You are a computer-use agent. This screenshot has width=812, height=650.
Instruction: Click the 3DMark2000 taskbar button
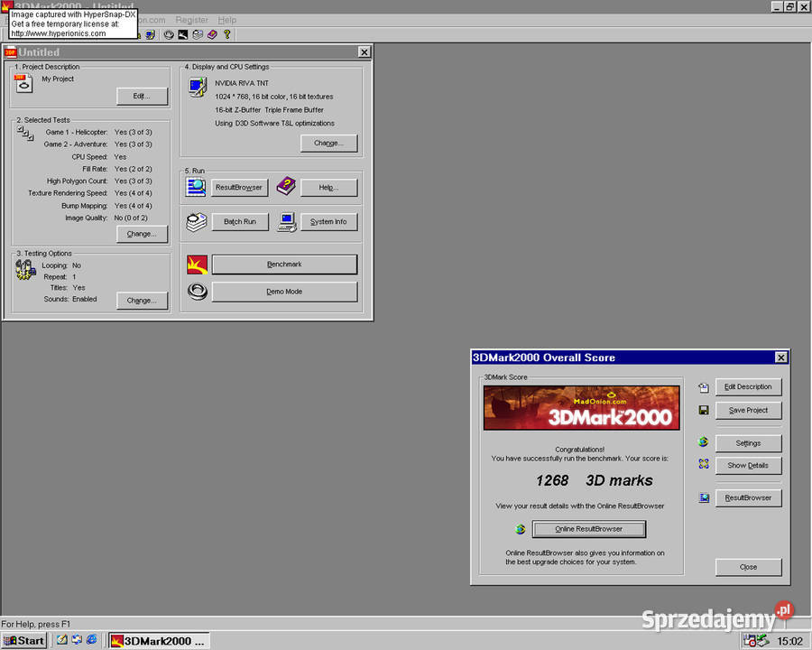coord(160,641)
